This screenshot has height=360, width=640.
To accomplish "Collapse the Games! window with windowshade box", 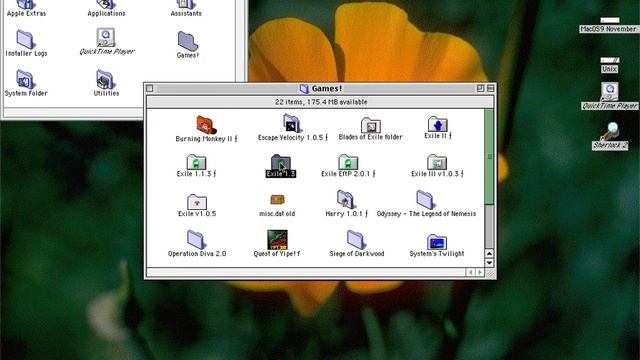I will pos(490,88).
